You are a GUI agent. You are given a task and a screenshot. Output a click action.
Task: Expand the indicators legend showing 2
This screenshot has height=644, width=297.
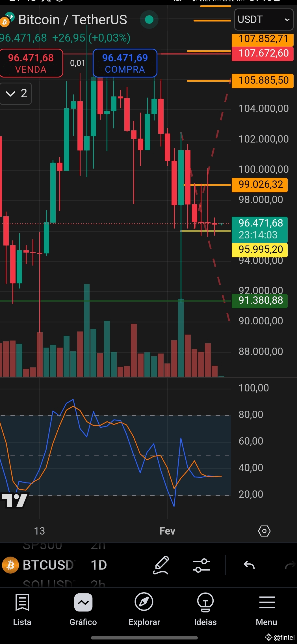[16, 94]
